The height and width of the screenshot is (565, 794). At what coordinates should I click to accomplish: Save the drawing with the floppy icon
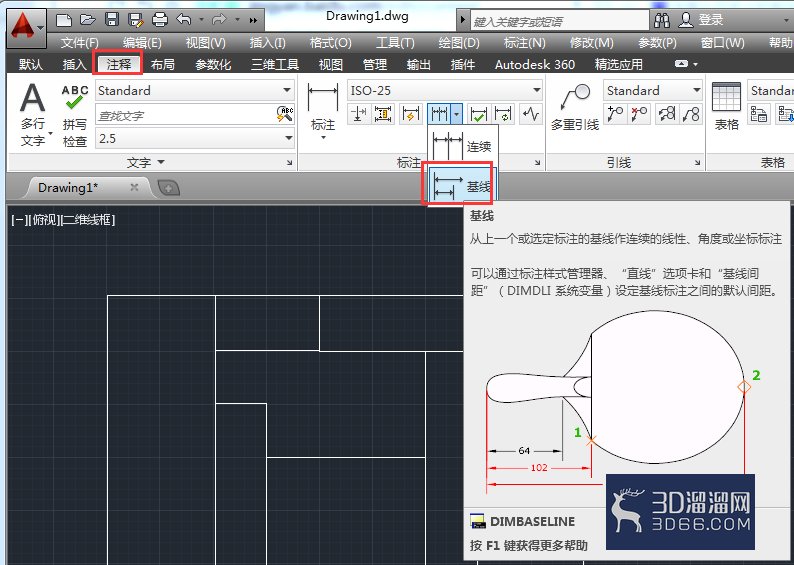pos(111,20)
